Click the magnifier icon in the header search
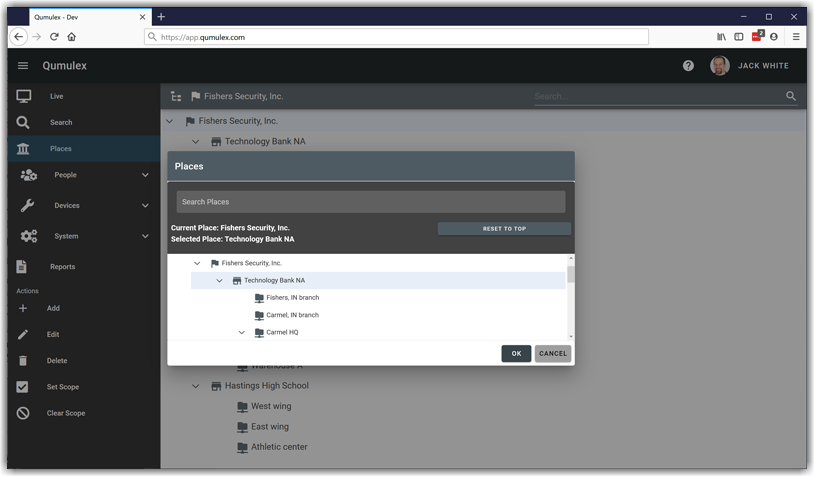Screen dimensions: 815x477 coord(791,97)
